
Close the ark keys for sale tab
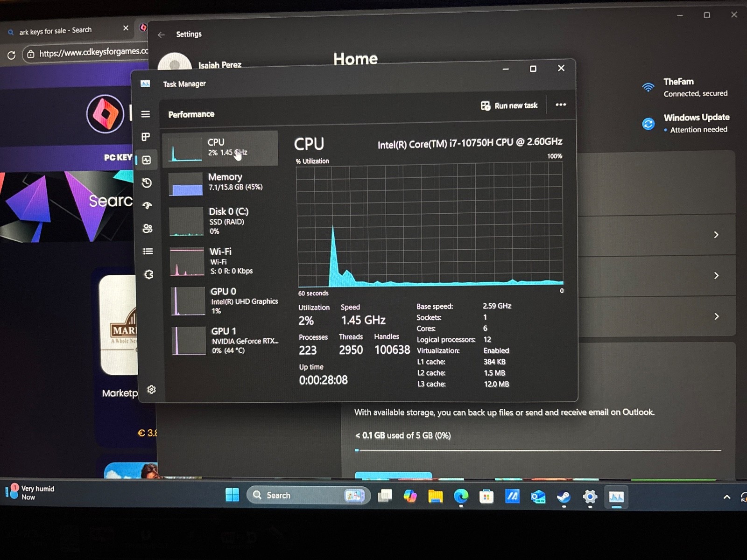click(126, 28)
